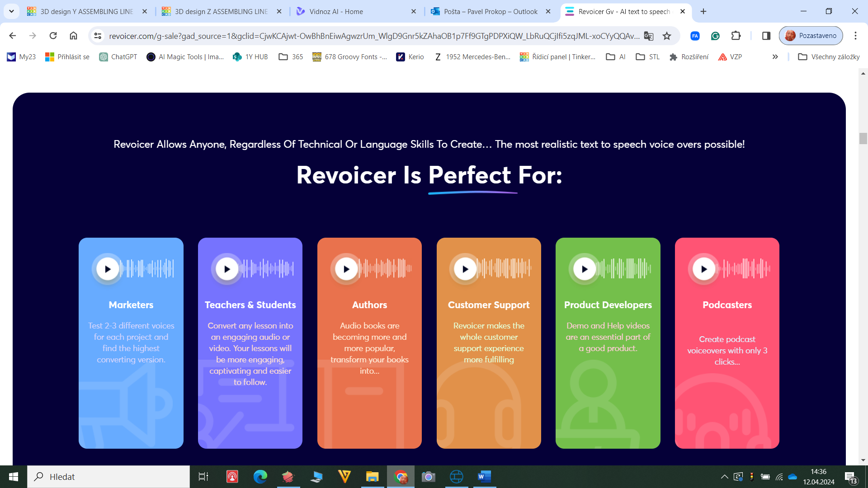Open the tab search dropdown arrow

pyautogui.click(x=11, y=11)
